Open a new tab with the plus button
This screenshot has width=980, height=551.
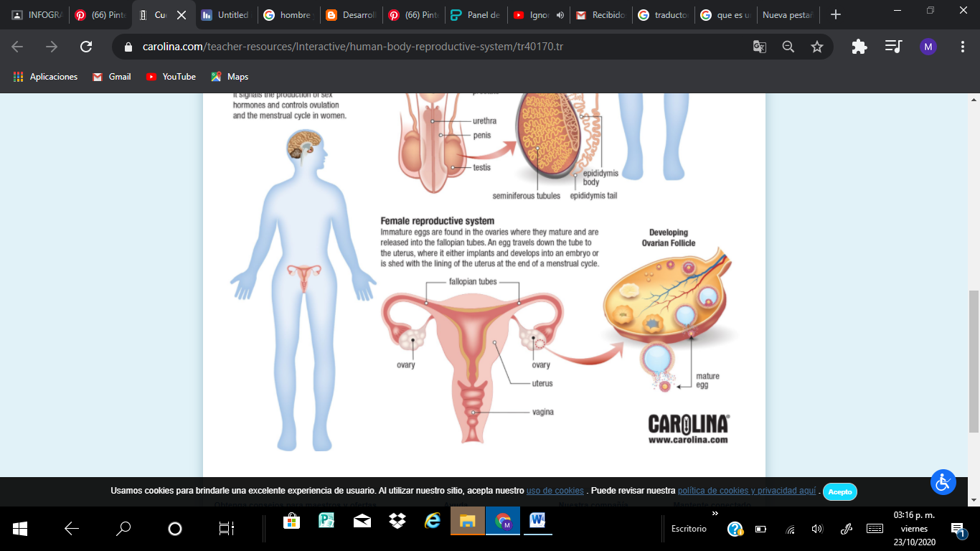(834, 13)
